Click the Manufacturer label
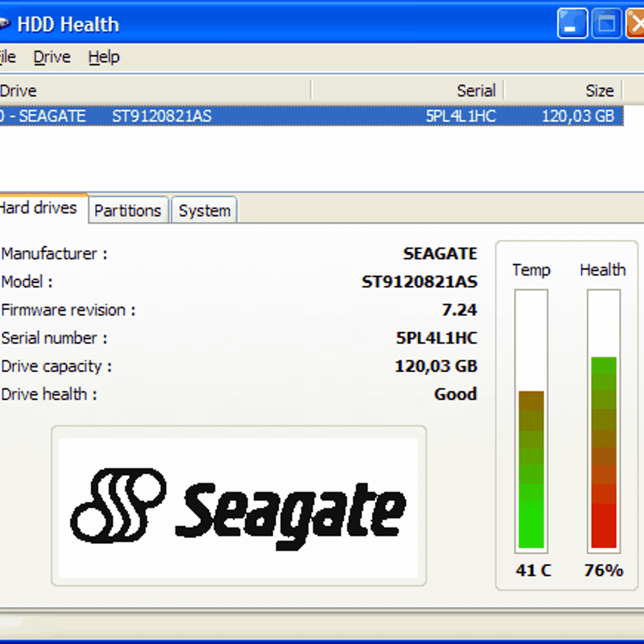 54,253
